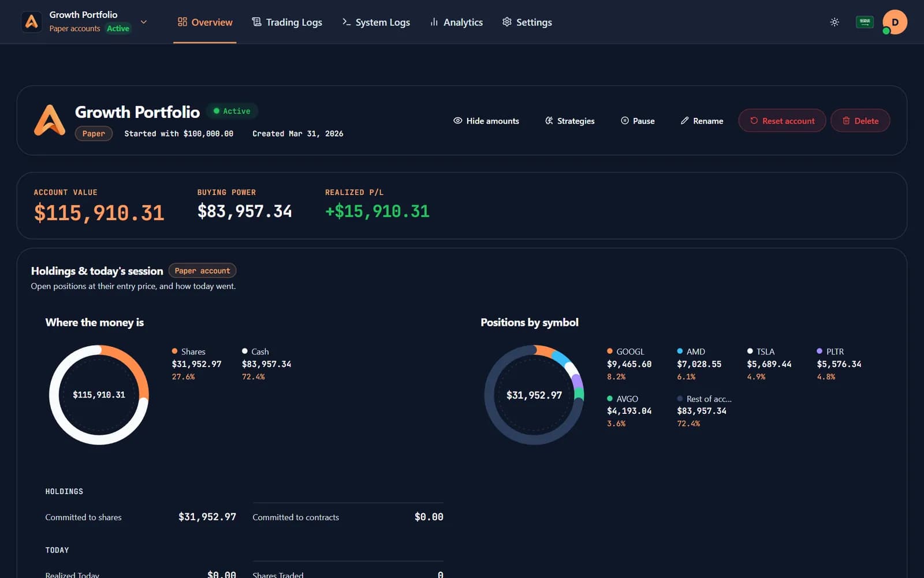Open the System Logs tab
This screenshot has height=578, width=924.
[x=376, y=22]
